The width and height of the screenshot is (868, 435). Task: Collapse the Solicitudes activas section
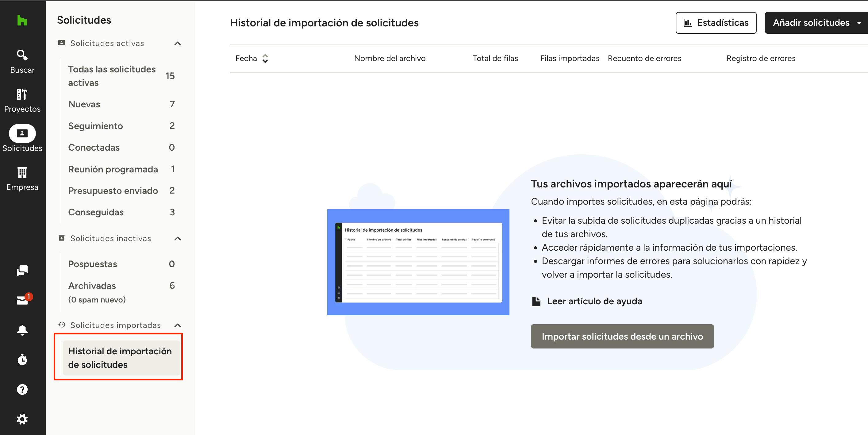pos(178,44)
